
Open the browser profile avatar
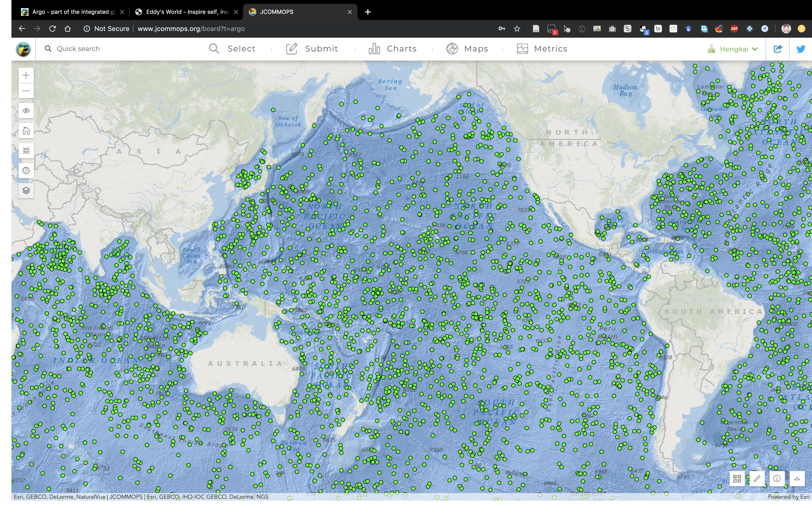(786, 29)
